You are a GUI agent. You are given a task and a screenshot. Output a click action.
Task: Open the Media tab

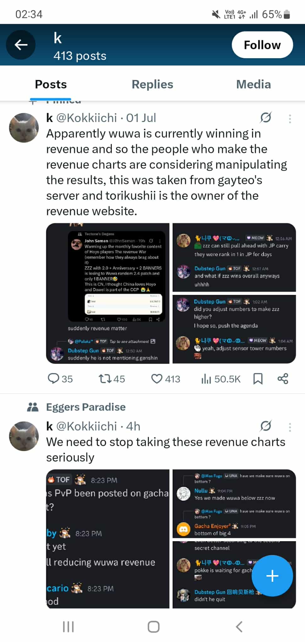(253, 84)
